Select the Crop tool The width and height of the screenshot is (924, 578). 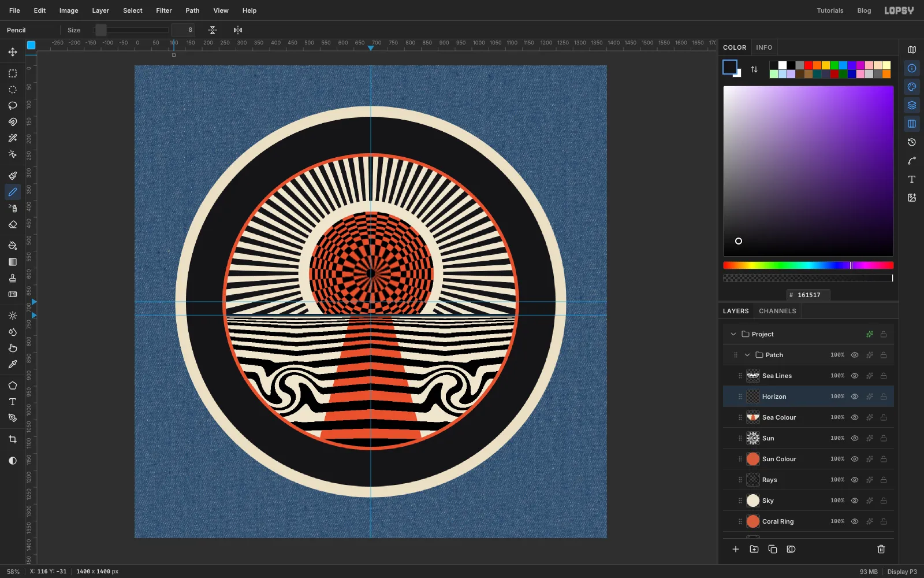tap(13, 439)
